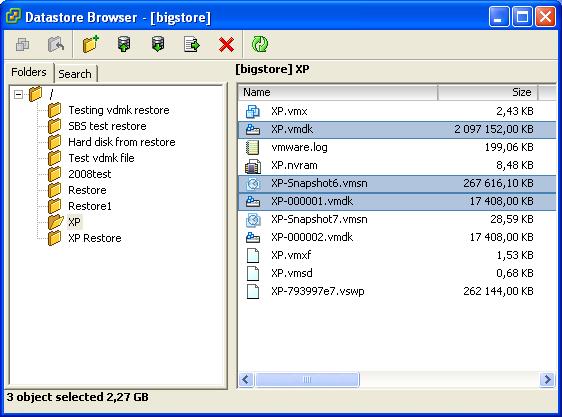Select the XP.vmxf file name
This screenshot has width=562, height=417.
pyautogui.click(x=291, y=255)
